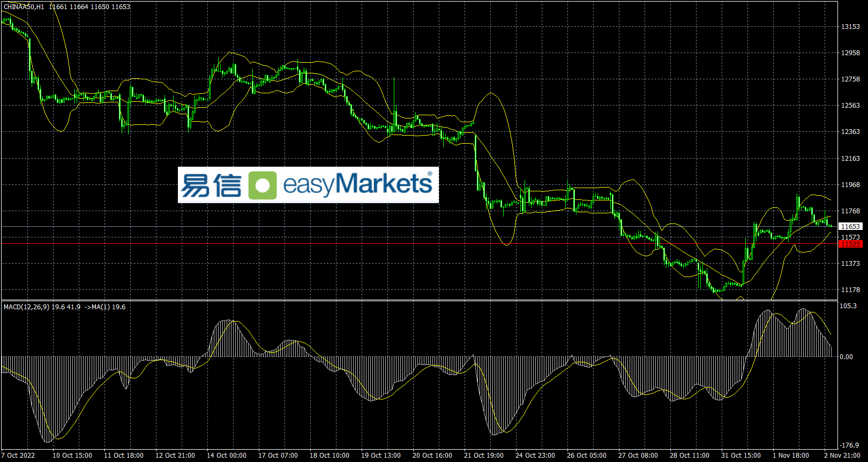The width and height of the screenshot is (868, 462).
Task: Click the MACD 105.3 scale label
Action: [x=848, y=306]
